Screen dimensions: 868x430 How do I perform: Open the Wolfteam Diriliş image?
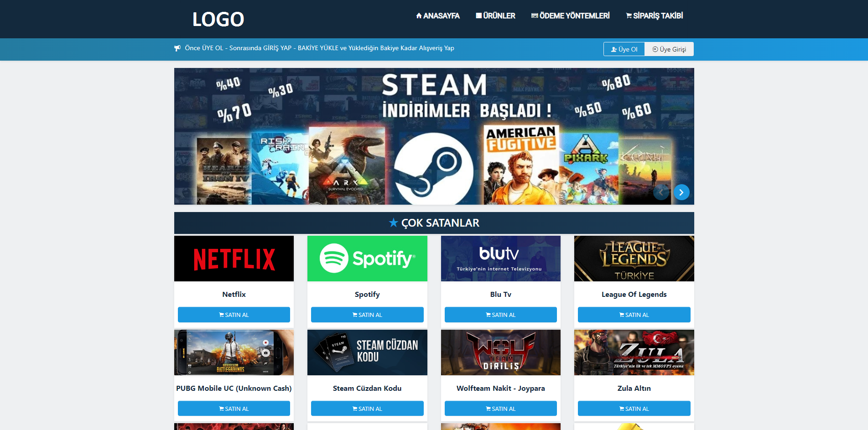tap(501, 352)
